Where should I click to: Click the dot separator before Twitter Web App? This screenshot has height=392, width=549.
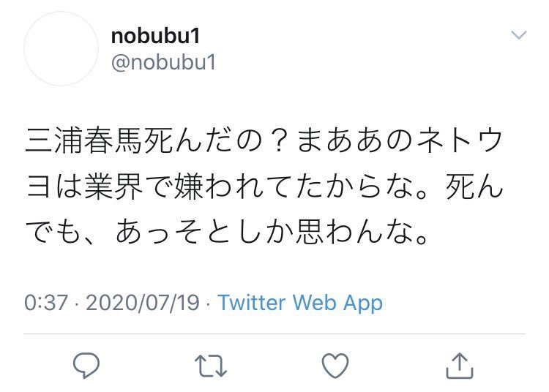209,302
